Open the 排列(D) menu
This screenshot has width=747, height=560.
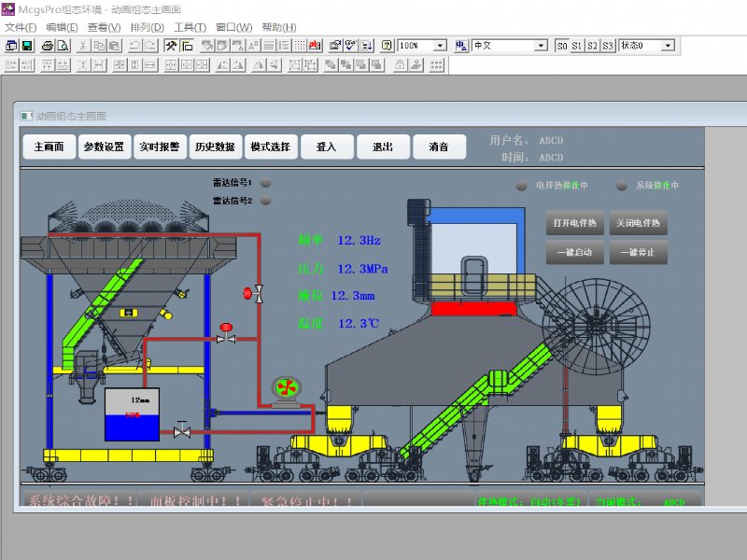click(145, 27)
